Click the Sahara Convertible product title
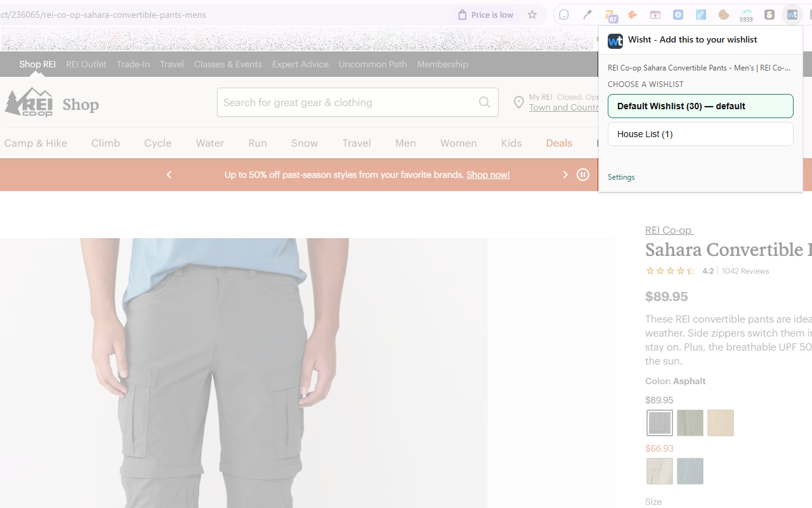Viewport: 812px width, 508px height. (x=728, y=250)
